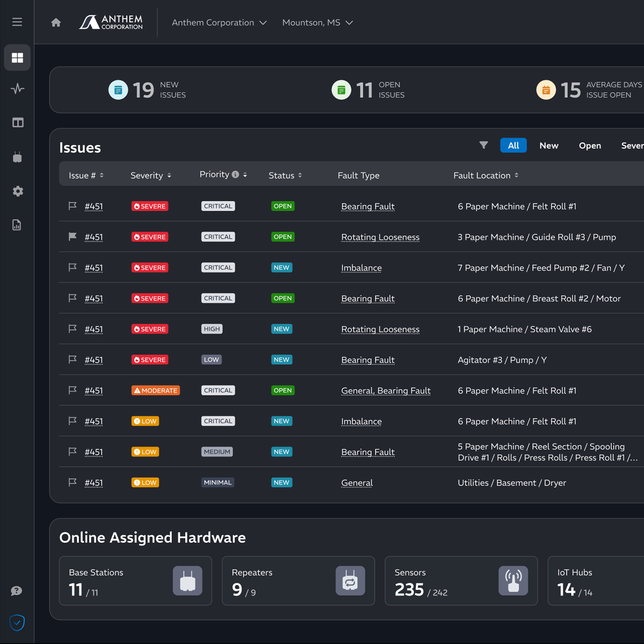Select the New filter tab
This screenshot has height=644, width=644.
coord(549,145)
